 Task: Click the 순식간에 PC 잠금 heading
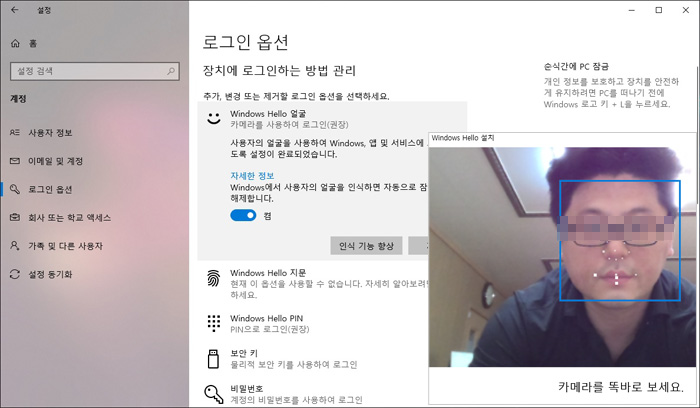pyautogui.click(x=576, y=67)
